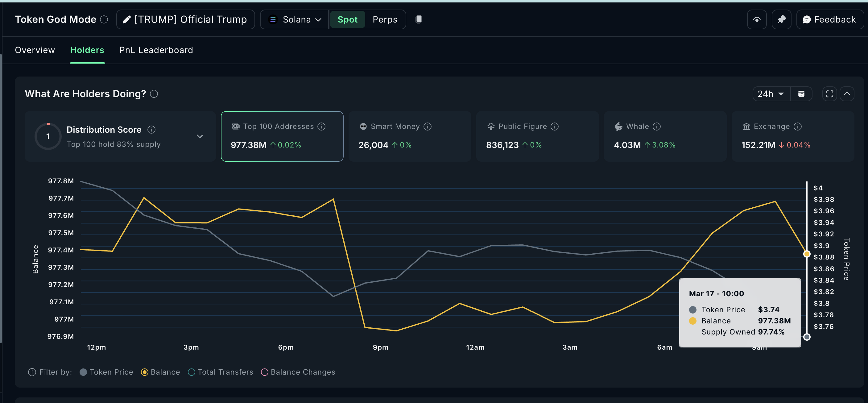Viewport: 868px width, 403px height.
Task: Expand chart to fullscreen with expand icon
Action: 829,94
